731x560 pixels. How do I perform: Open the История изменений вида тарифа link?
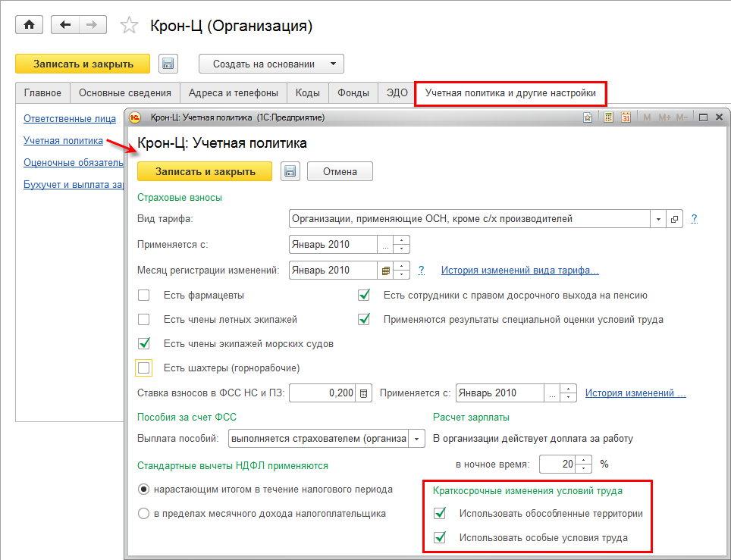coord(520,270)
